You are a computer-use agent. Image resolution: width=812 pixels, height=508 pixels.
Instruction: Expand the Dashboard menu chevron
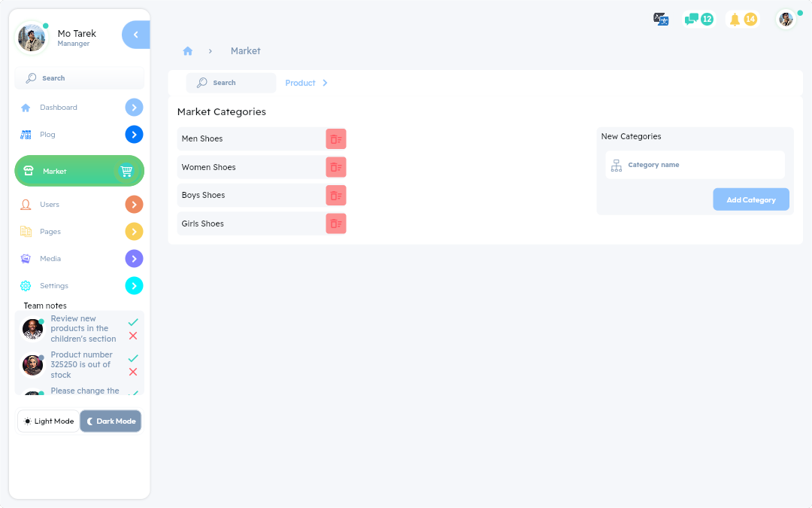coord(134,107)
